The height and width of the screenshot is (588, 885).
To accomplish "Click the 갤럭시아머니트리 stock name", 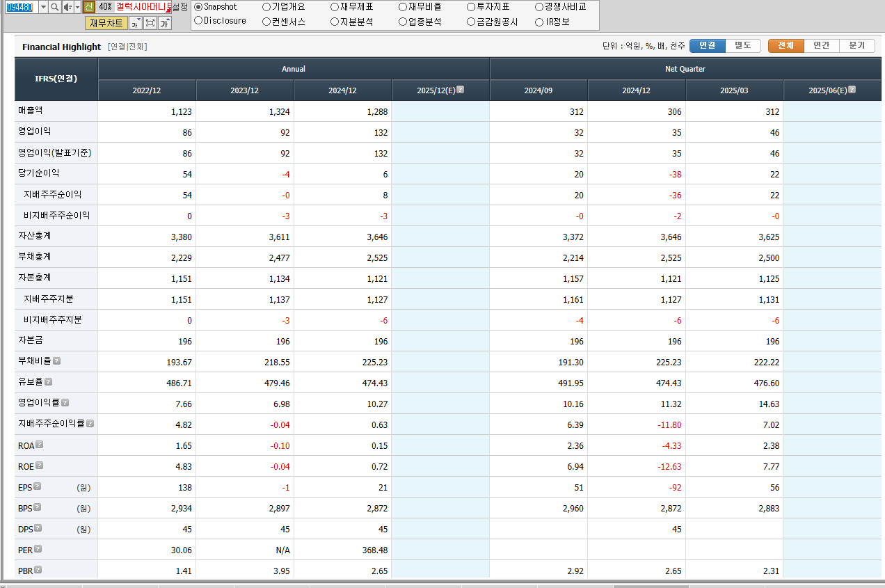I will click(x=143, y=7).
